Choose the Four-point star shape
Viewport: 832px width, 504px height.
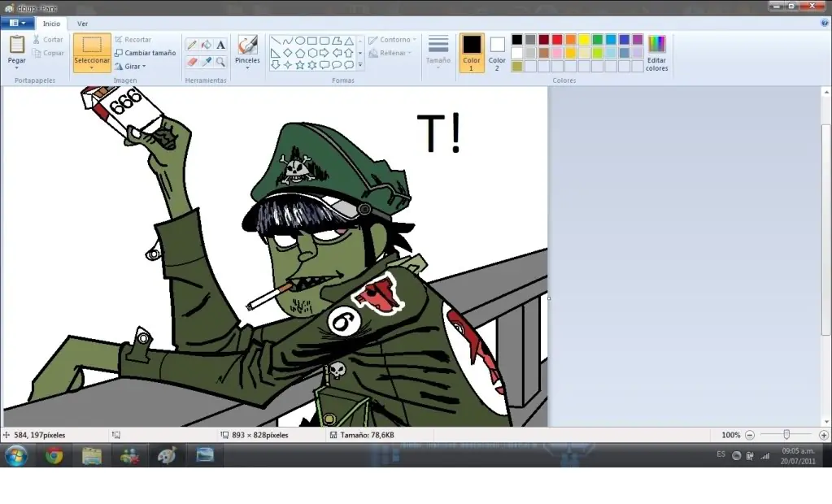tap(288, 65)
